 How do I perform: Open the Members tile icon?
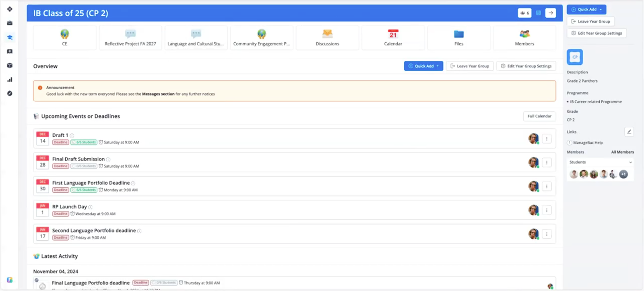click(x=524, y=34)
